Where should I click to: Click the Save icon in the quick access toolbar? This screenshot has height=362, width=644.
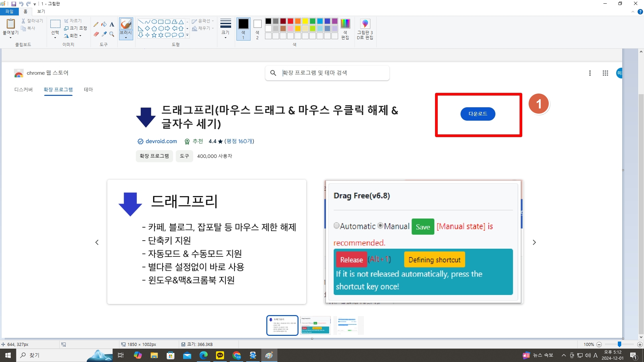(14, 4)
